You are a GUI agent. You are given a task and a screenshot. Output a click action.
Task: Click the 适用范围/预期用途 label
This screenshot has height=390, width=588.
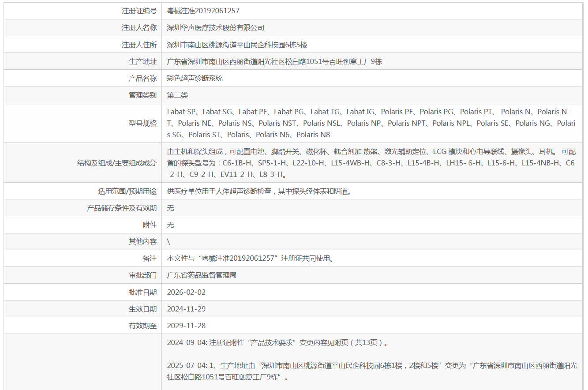click(127, 191)
